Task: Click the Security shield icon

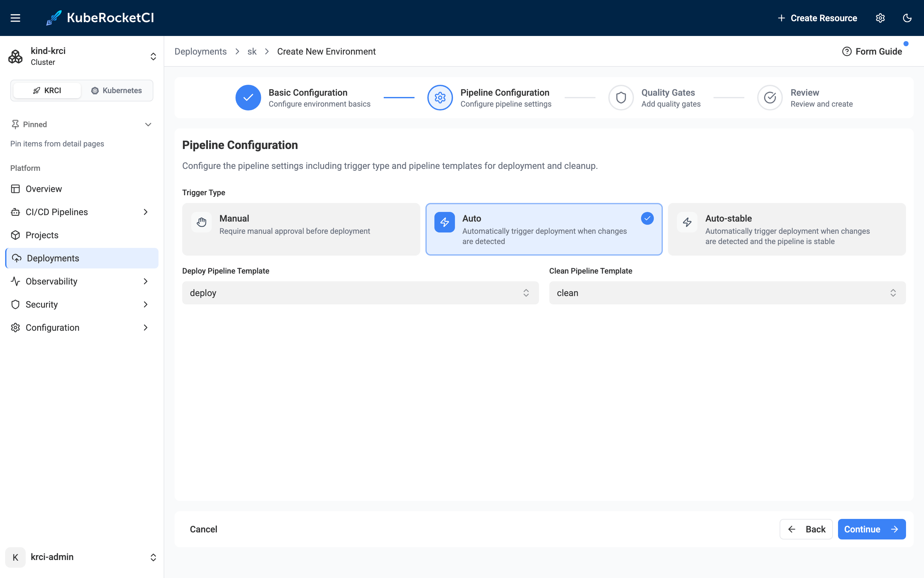Action: [x=15, y=305]
